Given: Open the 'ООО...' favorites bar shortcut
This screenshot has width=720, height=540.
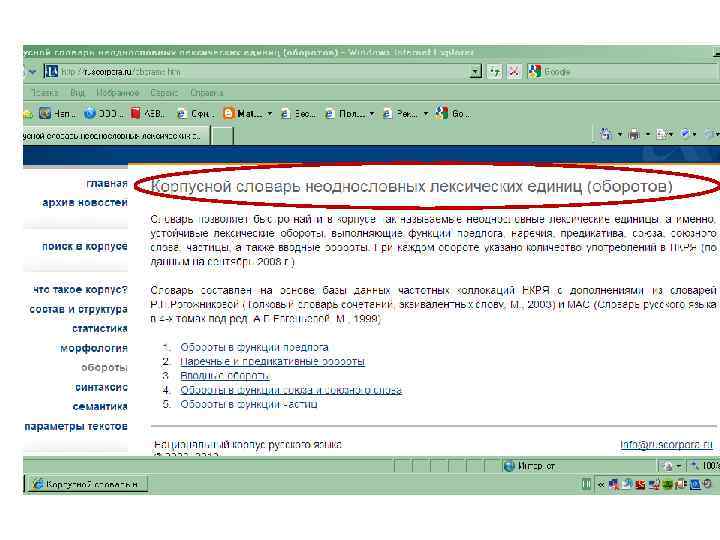Looking at the screenshot, I should pyautogui.click(x=104, y=113).
